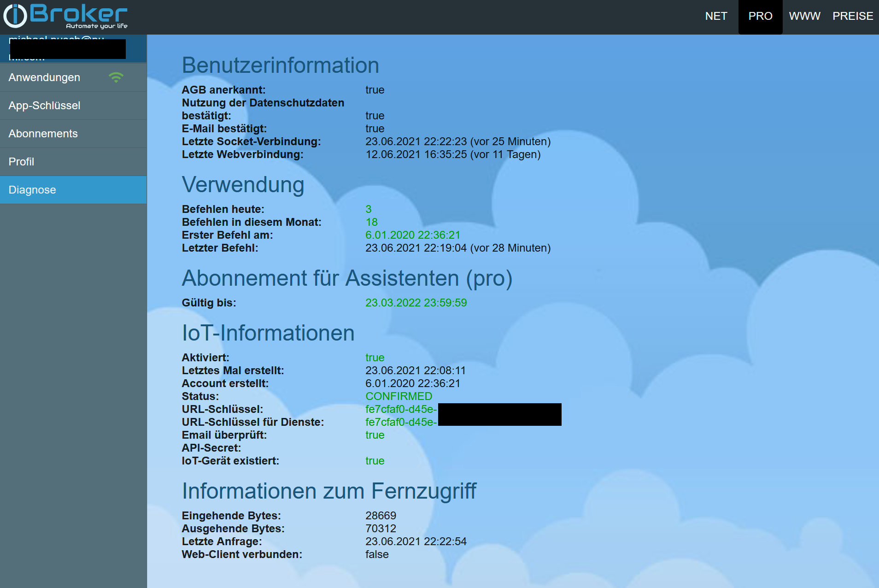Click the Account erstellt date value
The height and width of the screenshot is (588, 879).
[x=413, y=383]
